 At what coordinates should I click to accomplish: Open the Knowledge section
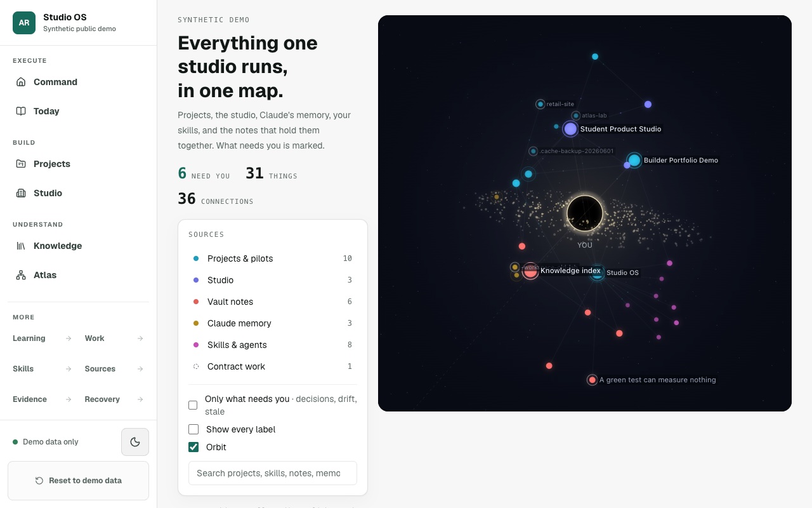click(78, 246)
